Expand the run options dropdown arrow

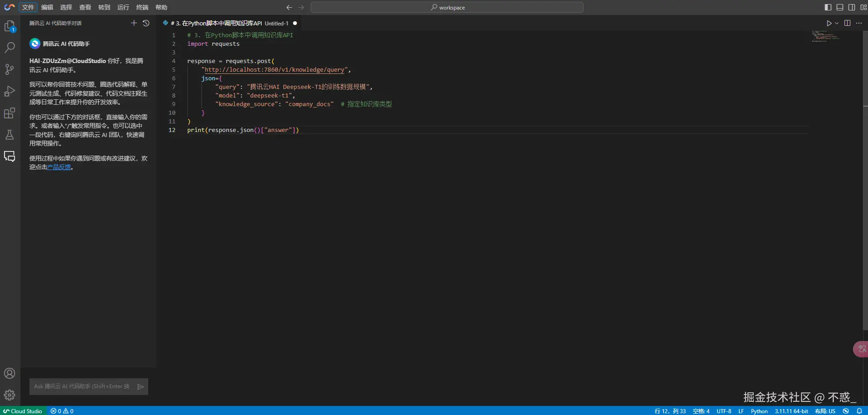pyautogui.click(x=837, y=23)
